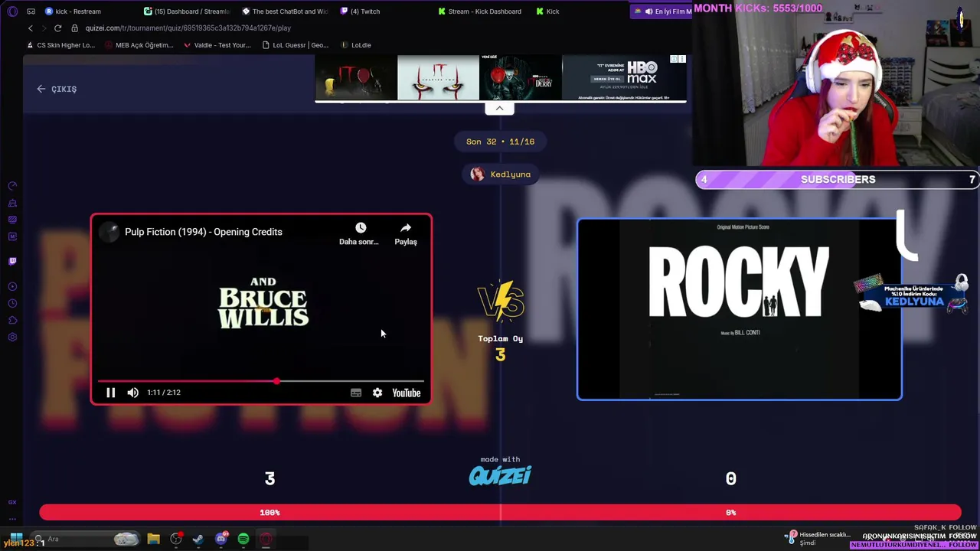Viewport: 980px width, 551px height.
Task: Open the CS Skin Higher Lo... bookmark
Action: [x=60, y=45]
